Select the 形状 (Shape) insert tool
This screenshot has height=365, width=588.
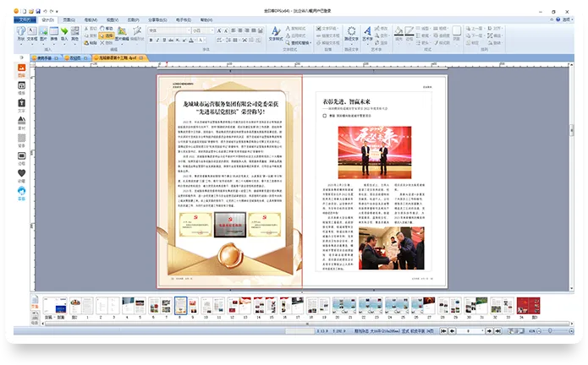[x=20, y=34]
